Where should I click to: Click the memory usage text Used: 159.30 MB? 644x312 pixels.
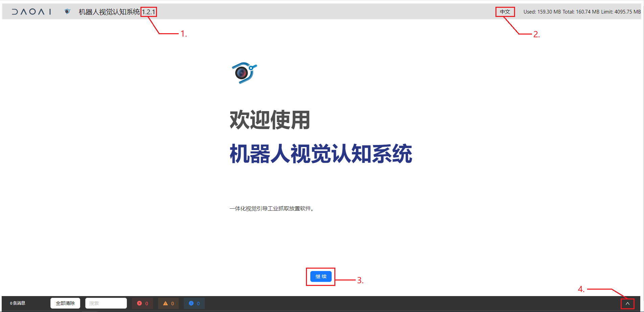point(542,12)
